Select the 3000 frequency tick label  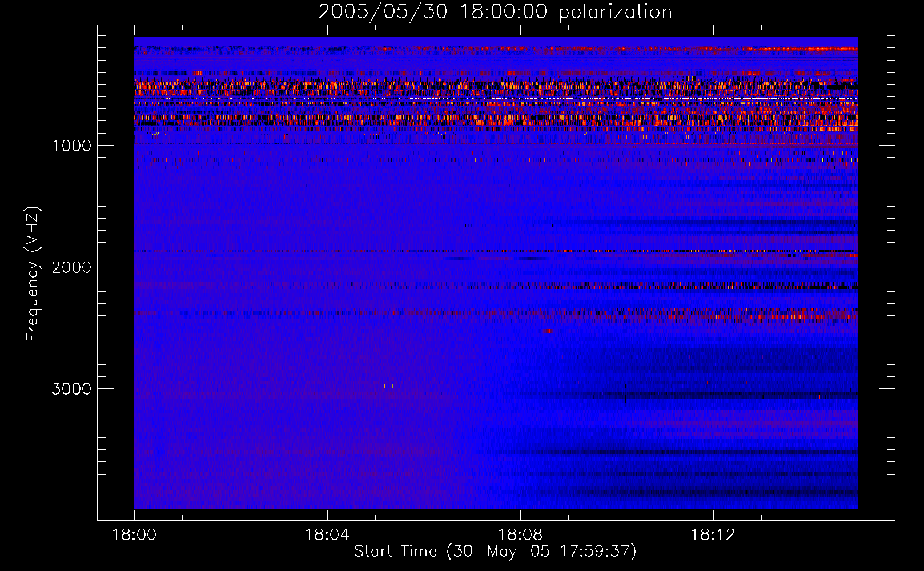[x=71, y=389]
